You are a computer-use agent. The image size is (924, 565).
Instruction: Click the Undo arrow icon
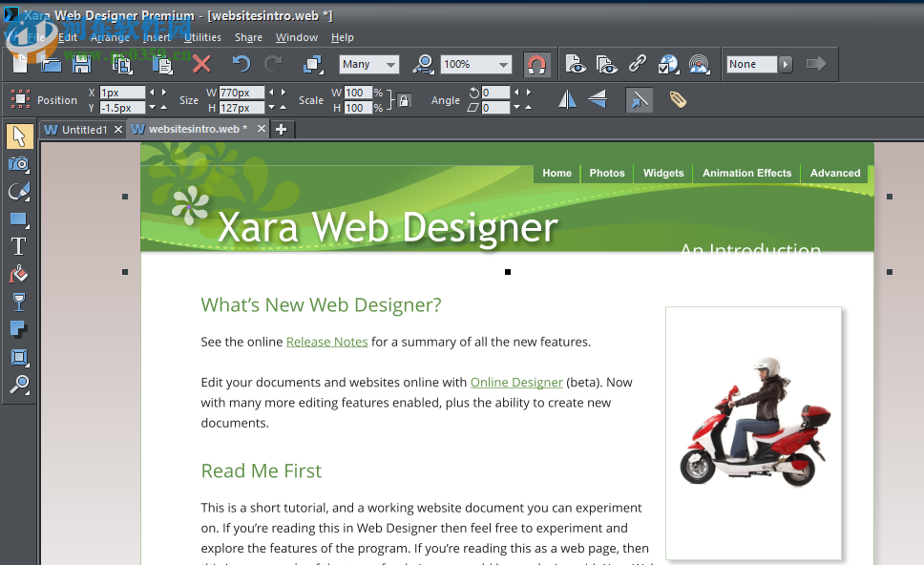click(243, 64)
